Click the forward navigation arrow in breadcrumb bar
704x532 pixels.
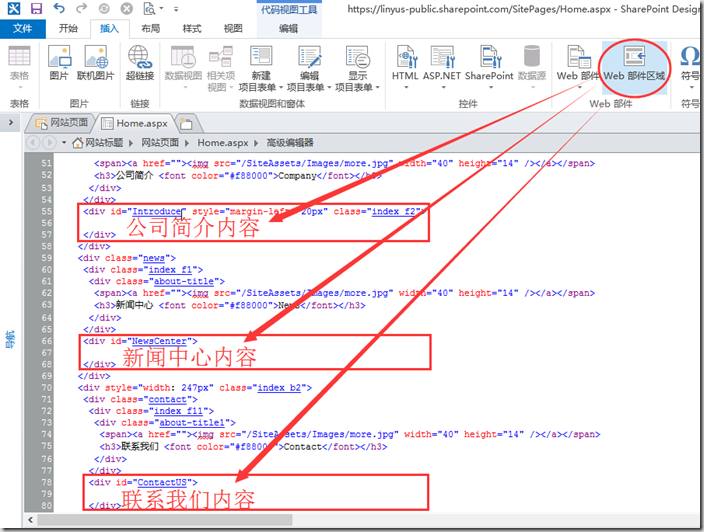click(49, 143)
